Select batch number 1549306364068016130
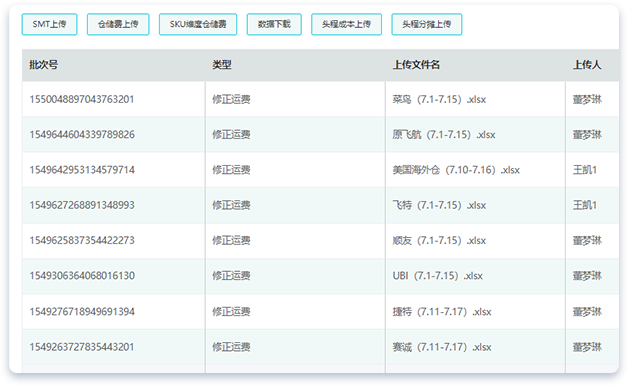This screenshot has height=386, width=628. coord(82,275)
